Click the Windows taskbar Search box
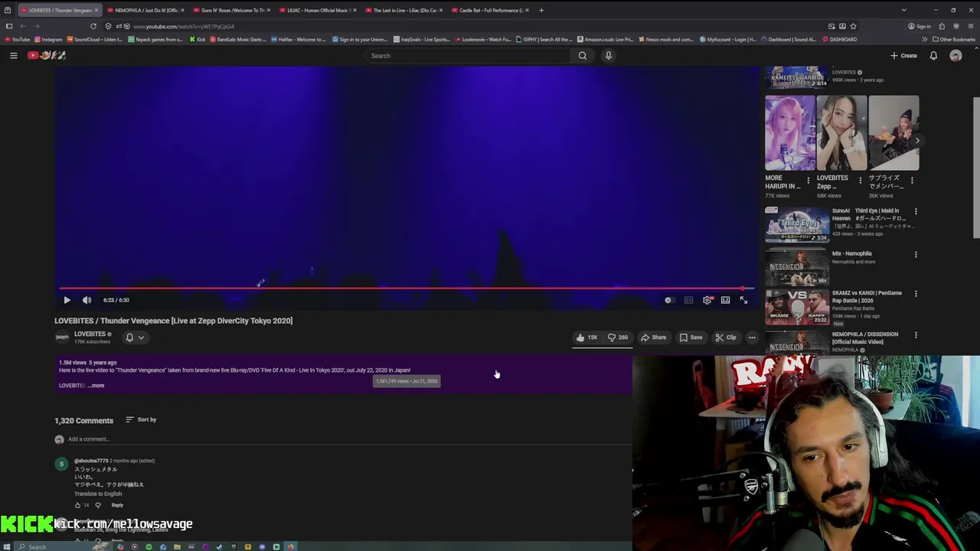 point(63,546)
